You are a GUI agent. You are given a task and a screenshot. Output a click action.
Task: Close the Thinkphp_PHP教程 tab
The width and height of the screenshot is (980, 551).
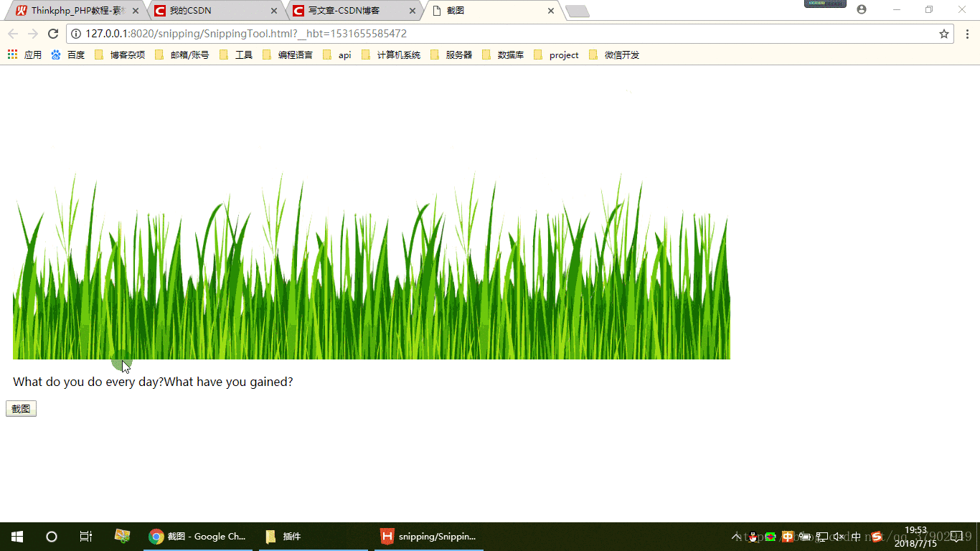coord(136,11)
